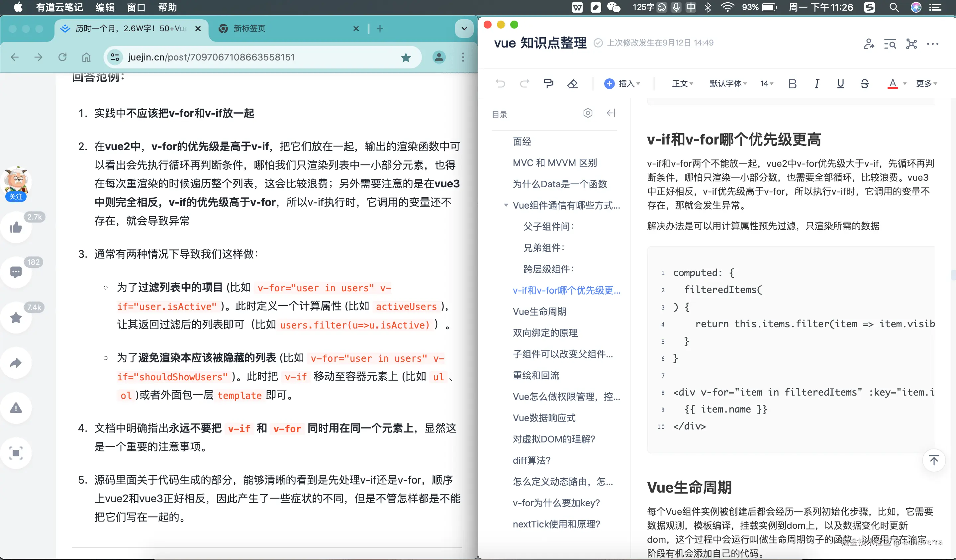The image size is (956, 560).
Task: Like the article with thumbs-up icon
Action: tap(16, 227)
